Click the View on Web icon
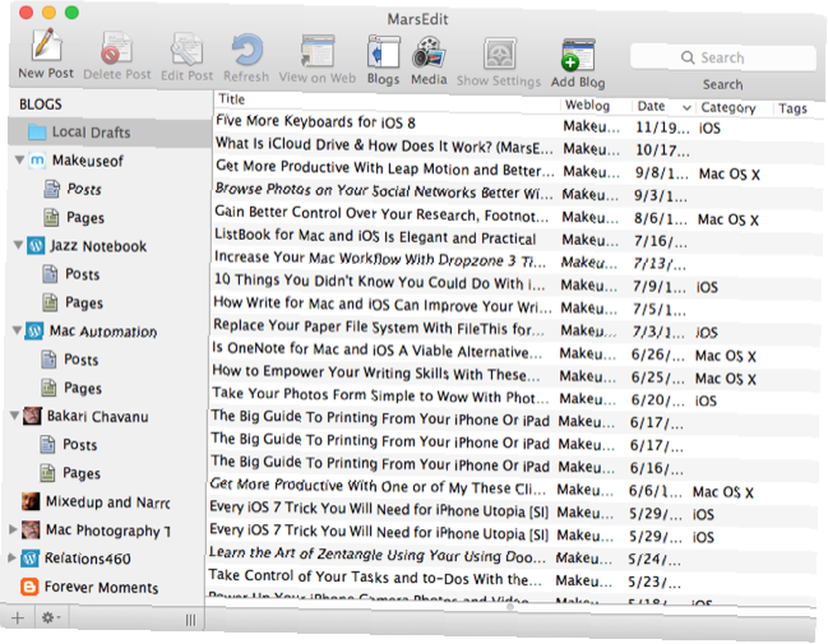This screenshot has height=644, width=828. pos(317,51)
